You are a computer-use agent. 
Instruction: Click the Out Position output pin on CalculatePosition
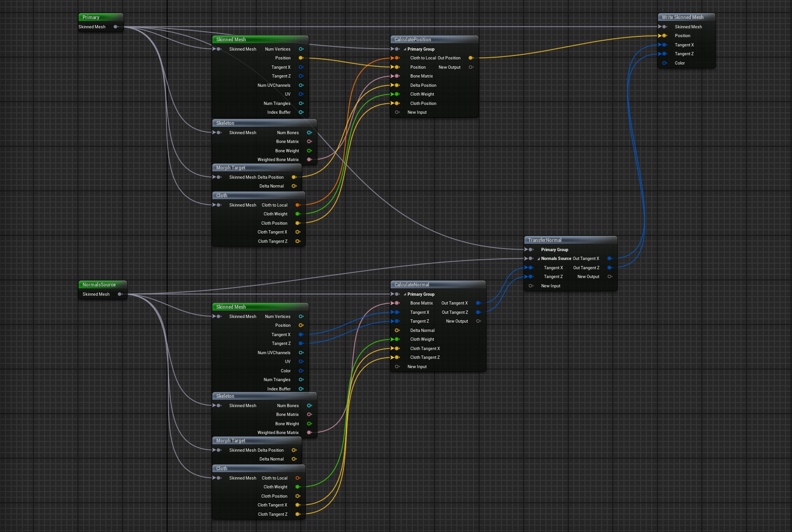pos(471,58)
